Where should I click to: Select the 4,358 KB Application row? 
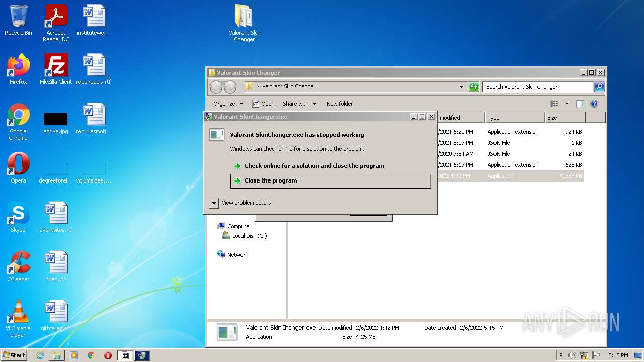coord(510,176)
